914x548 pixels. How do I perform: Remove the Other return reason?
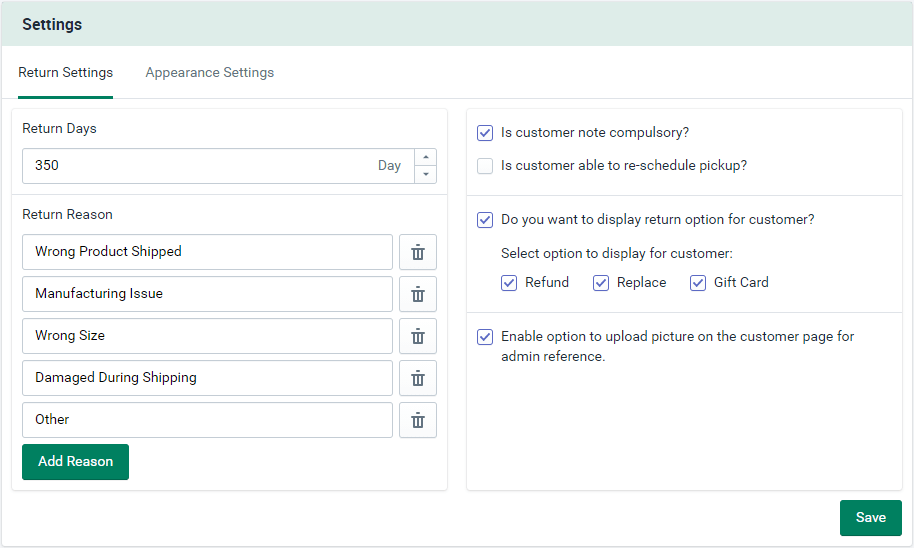[418, 420]
